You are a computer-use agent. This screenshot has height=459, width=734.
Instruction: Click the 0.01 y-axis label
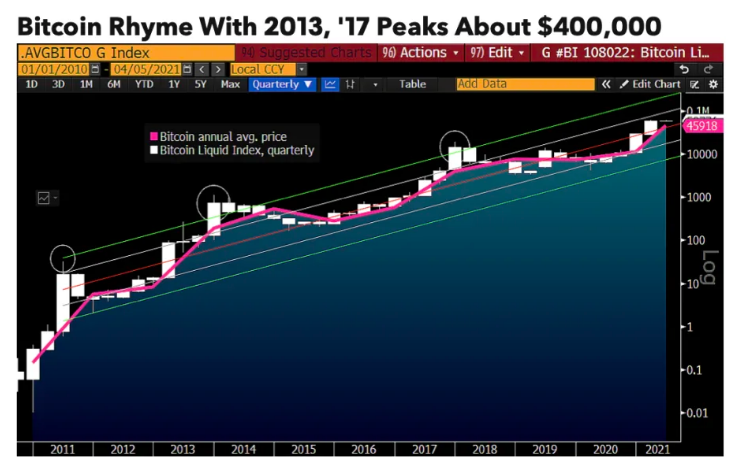[697, 413]
